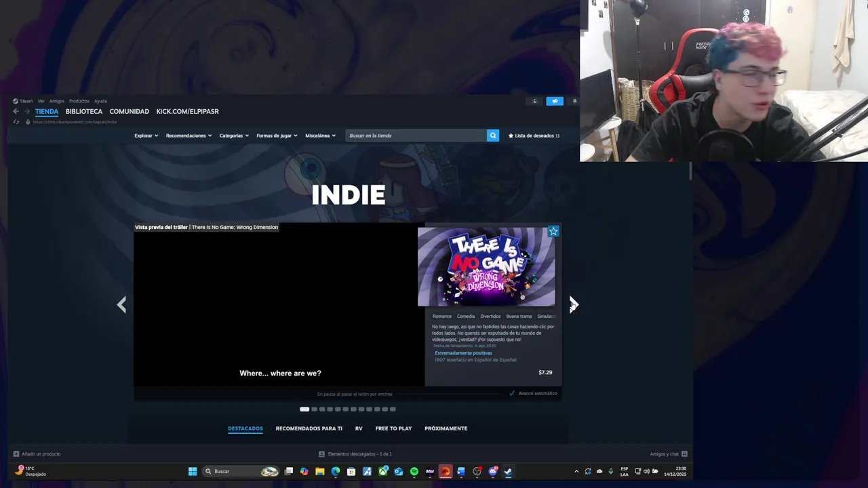The width and height of the screenshot is (868, 488).
Task: Click the Comedia tag
Action: 466,317
